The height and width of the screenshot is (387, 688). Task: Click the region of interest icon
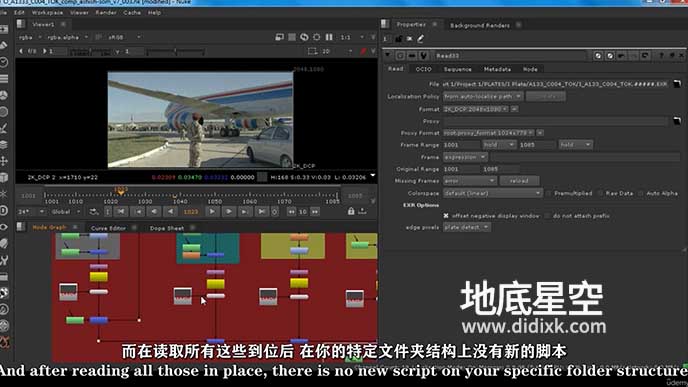point(312,51)
